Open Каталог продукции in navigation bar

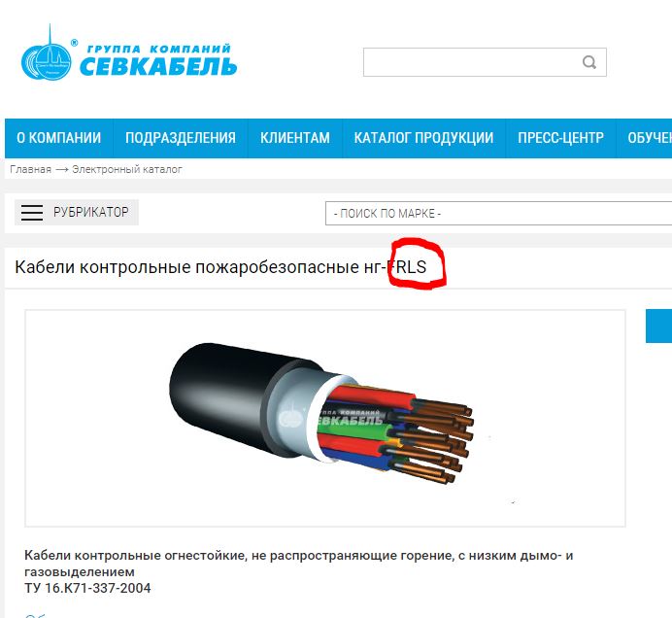[423, 138]
